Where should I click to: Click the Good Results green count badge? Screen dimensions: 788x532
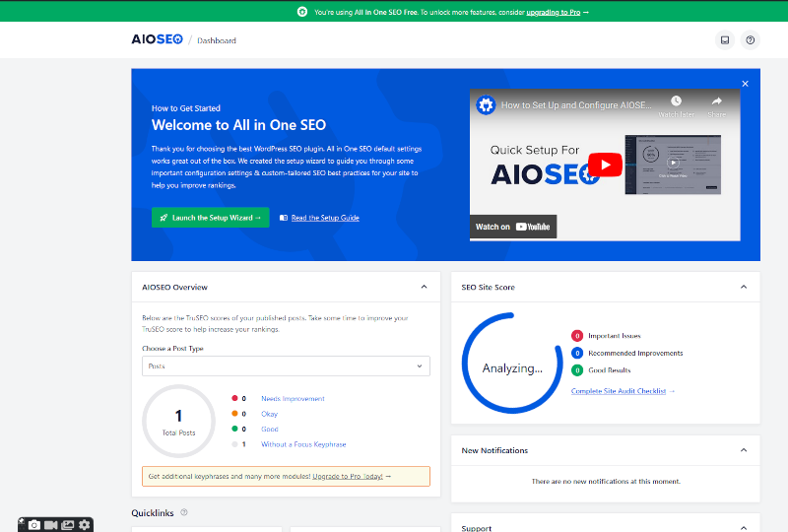[x=577, y=370]
